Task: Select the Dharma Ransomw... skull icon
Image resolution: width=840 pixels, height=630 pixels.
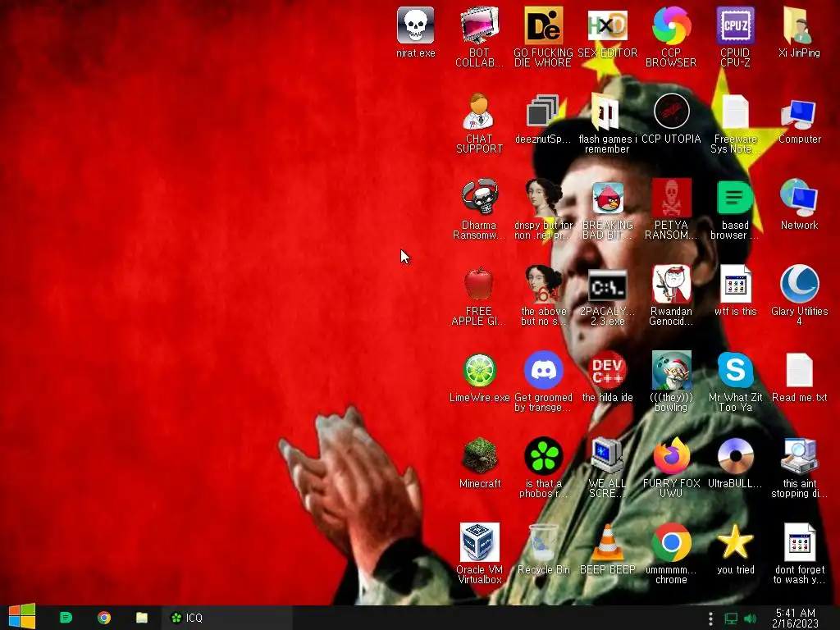Action: coord(479,198)
